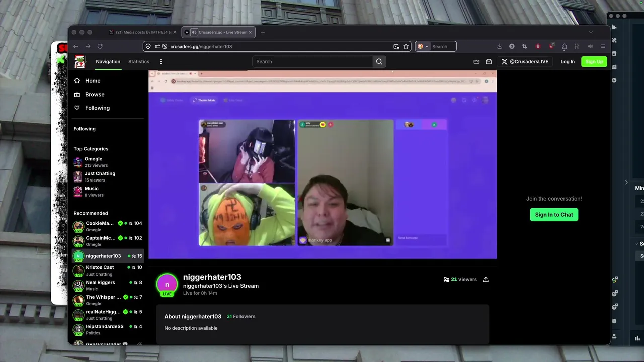Open the Just Chatting category
The width and height of the screenshot is (644, 362).
[x=108, y=176]
